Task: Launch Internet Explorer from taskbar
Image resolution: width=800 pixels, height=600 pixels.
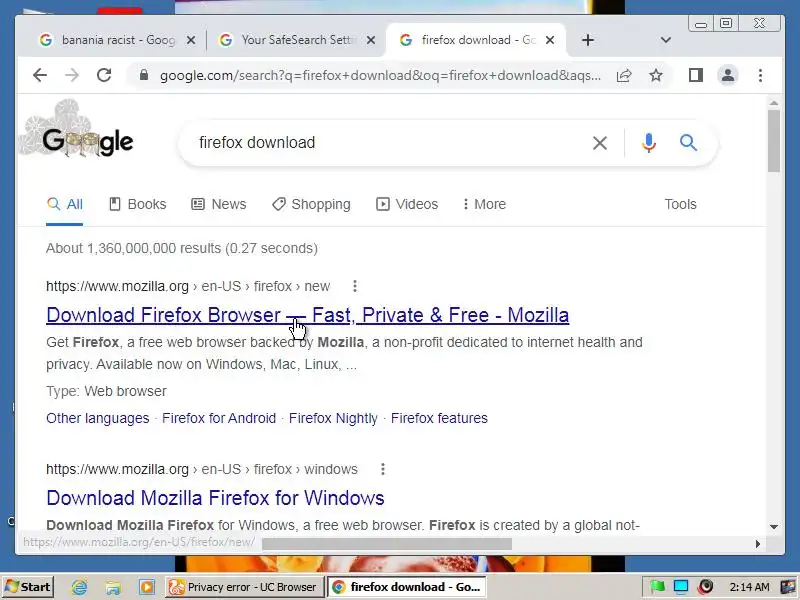Action: pyautogui.click(x=80, y=587)
